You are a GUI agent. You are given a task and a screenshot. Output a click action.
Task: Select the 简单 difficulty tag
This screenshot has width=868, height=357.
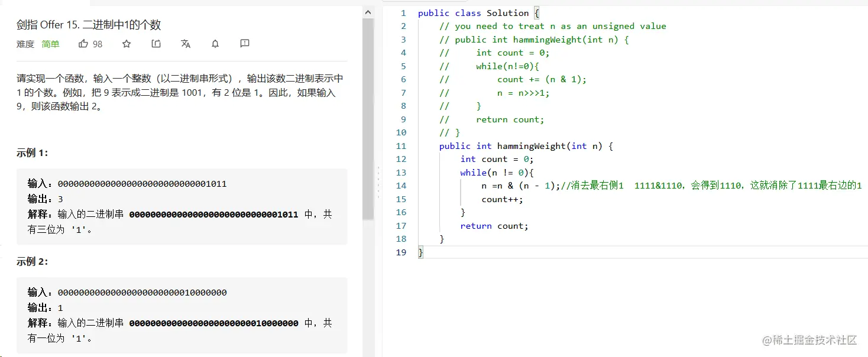coord(50,44)
